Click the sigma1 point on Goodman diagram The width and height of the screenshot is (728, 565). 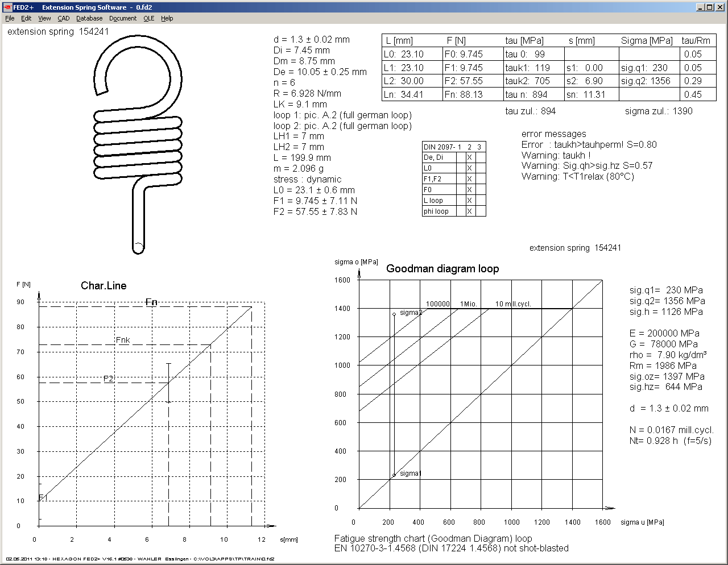tap(394, 475)
